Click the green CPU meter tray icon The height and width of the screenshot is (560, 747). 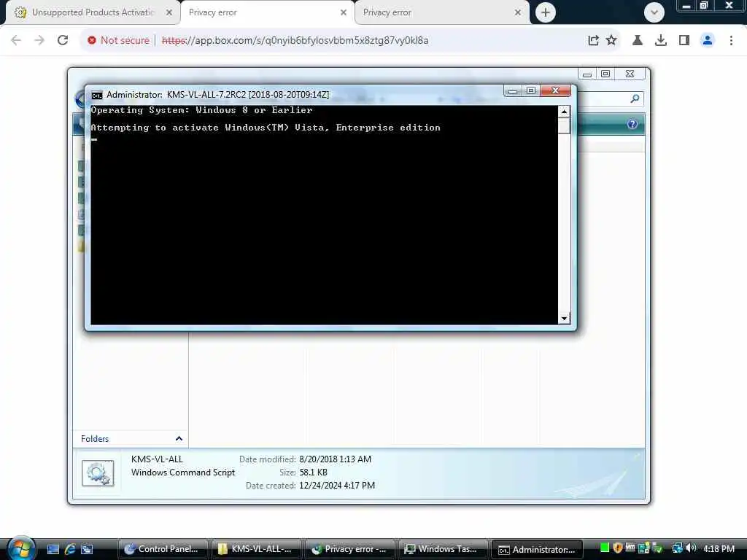(605, 548)
